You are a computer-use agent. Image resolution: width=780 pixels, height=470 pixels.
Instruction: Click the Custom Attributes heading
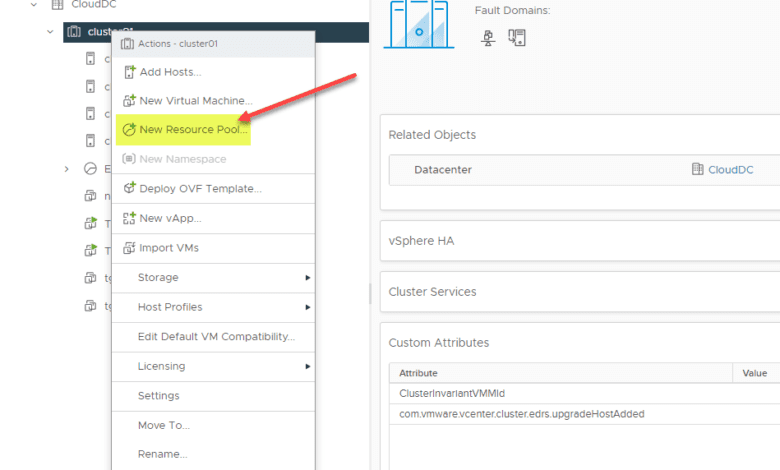[438, 343]
